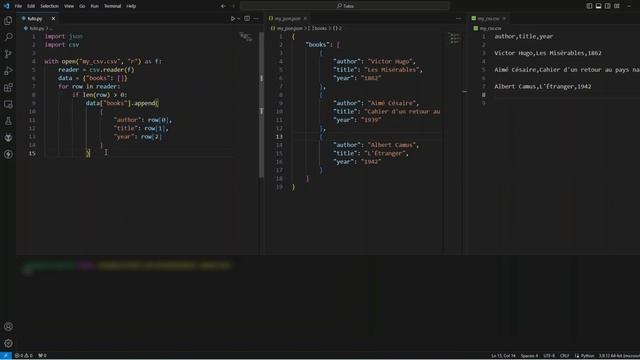
Task: Toggle the secondary side bar
Action: (607, 6)
